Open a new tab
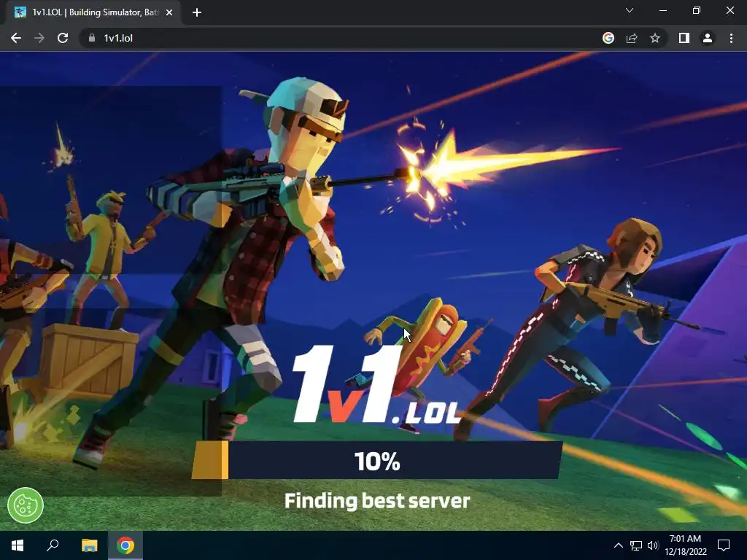This screenshot has width=747, height=560. tap(197, 12)
